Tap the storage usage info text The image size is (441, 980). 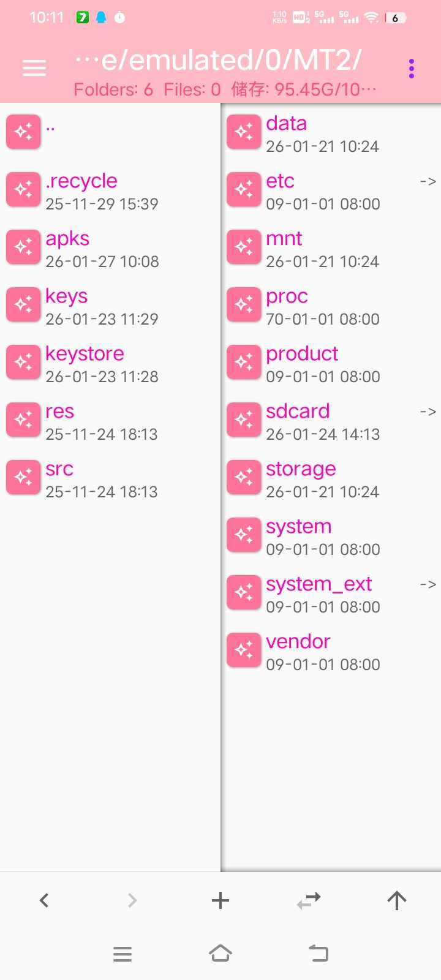pyautogui.click(x=303, y=90)
